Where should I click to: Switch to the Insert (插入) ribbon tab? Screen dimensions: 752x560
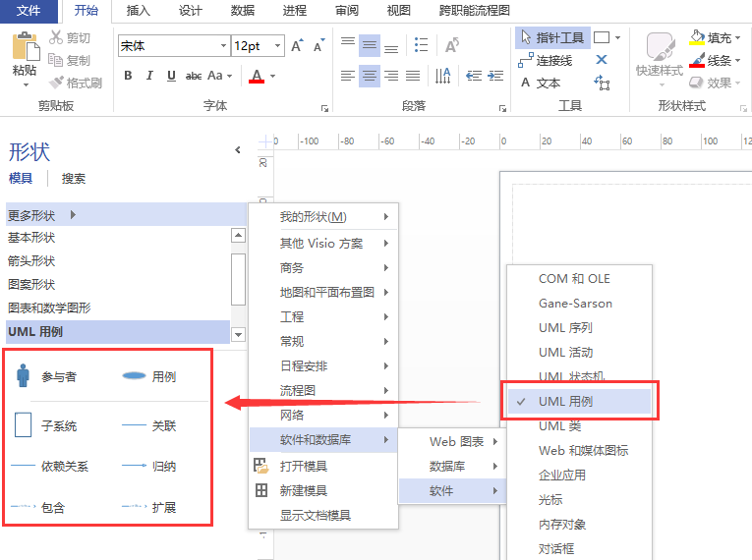coord(139,11)
